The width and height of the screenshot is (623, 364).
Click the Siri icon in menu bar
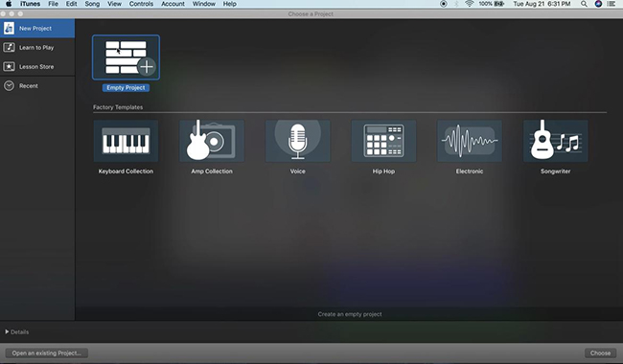[598, 4]
